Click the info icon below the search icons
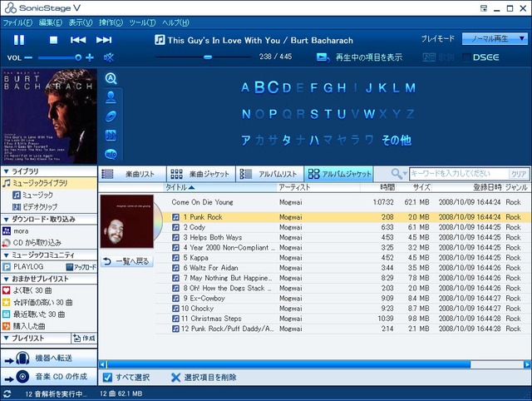532x401 pixels. click(x=111, y=154)
